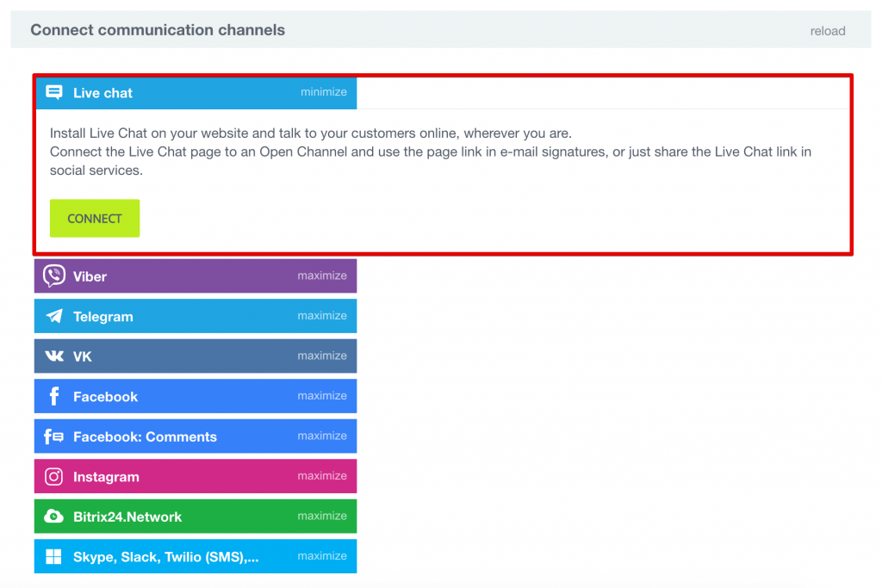Viewport: 882px width, 588px height.
Task: Click the 'Install Live Chat on your website' text
Action: pyautogui.click(x=310, y=133)
